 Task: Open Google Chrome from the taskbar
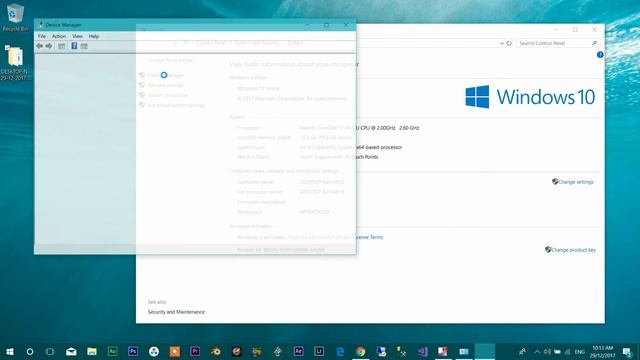pyautogui.click(x=360, y=351)
